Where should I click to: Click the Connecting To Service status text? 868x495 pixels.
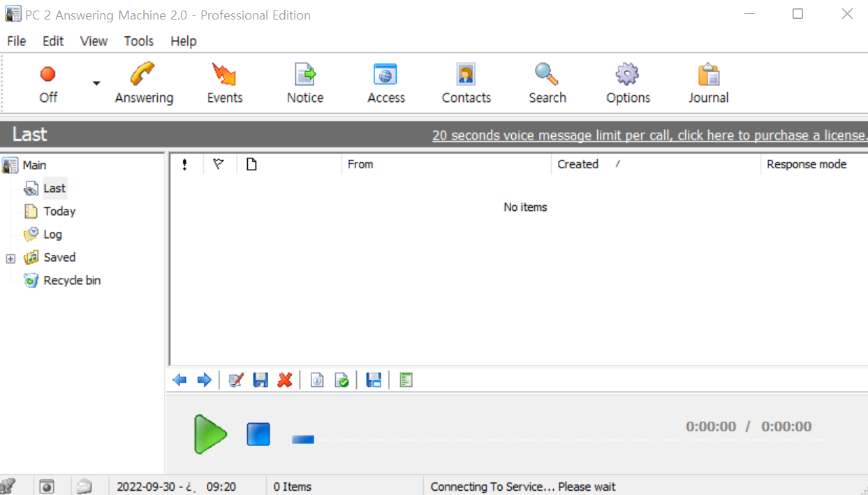coord(523,487)
